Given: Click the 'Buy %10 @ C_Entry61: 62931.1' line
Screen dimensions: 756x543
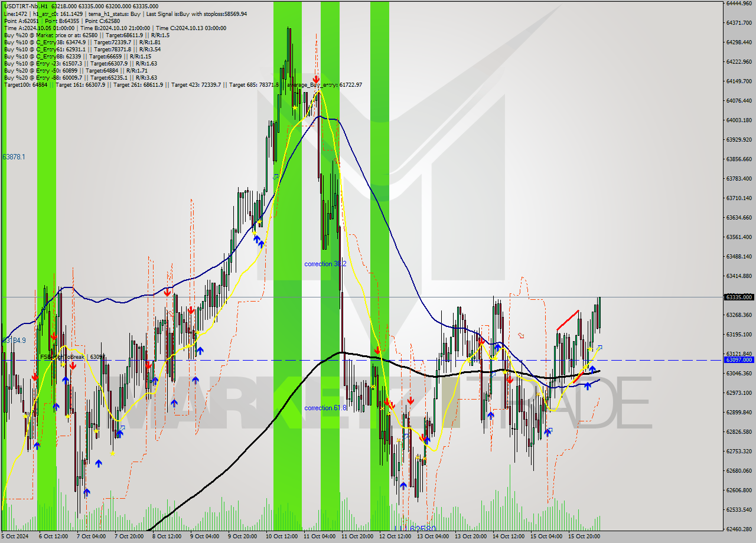Looking at the screenshot, I should (82, 49).
